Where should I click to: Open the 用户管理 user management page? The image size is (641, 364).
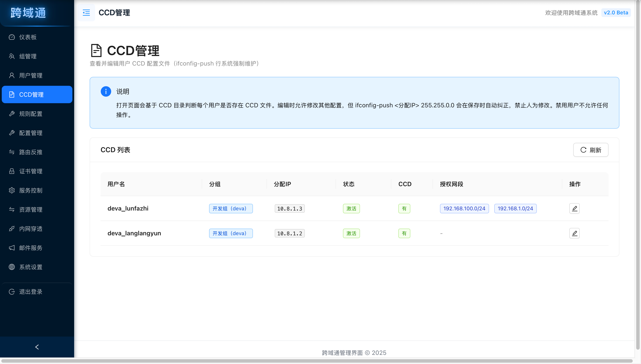(31, 75)
